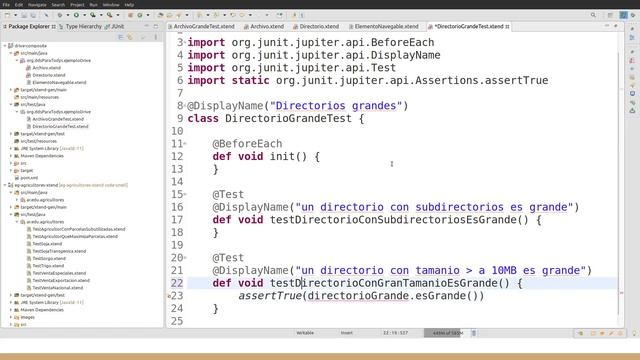
Task: Click the Next Annotation toolbar icon
Action: [x=200, y=15]
